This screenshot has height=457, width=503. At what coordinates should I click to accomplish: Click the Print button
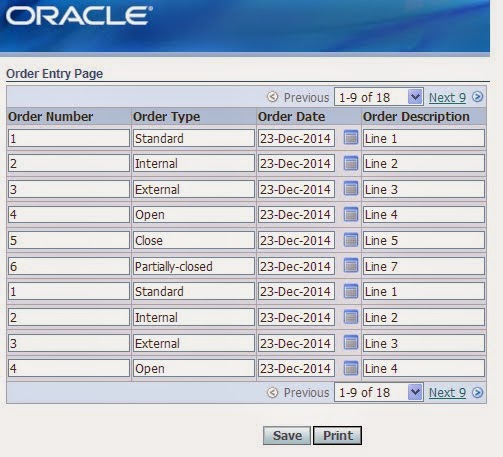pyautogui.click(x=337, y=435)
